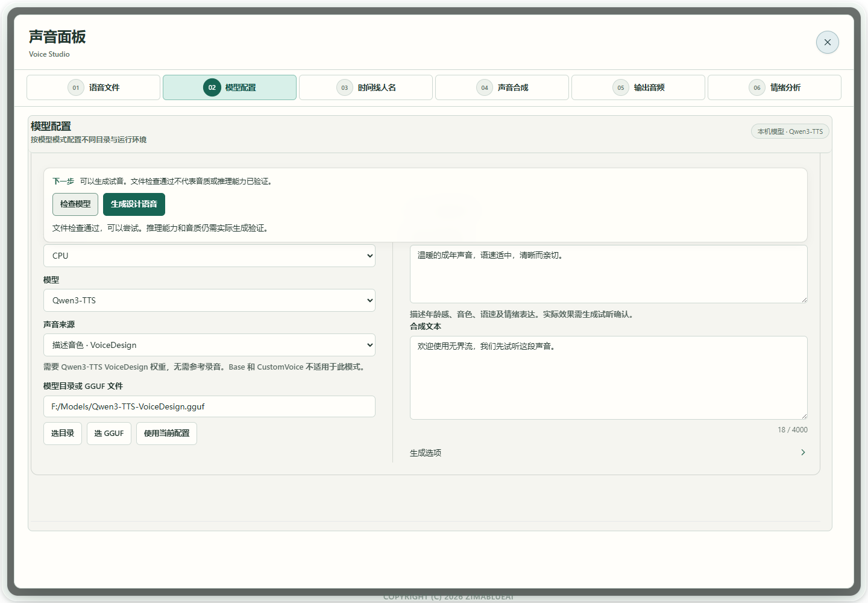
Task: Open the 声音来源 dropdown showing 描述音色 · VoiceDesign
Action: [209, 345]
